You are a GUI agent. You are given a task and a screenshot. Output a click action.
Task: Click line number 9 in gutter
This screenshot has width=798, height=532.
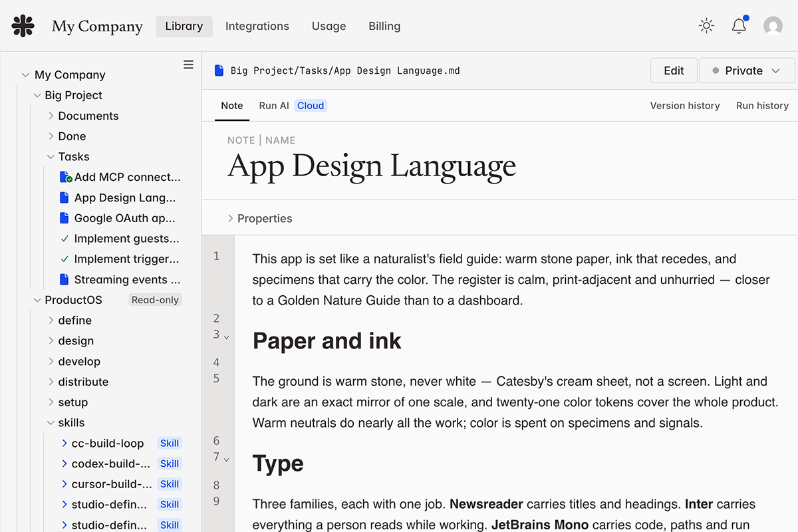(216, 501)
